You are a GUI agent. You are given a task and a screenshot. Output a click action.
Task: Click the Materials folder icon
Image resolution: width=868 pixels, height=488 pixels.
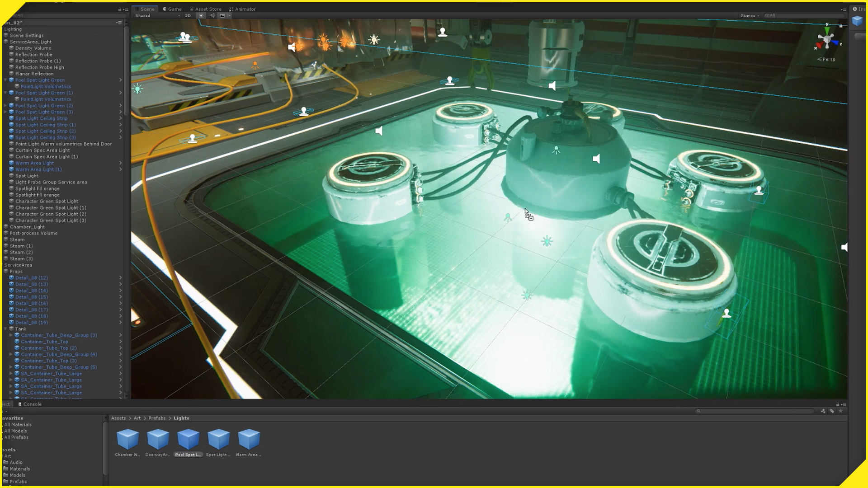click(6, 469)
